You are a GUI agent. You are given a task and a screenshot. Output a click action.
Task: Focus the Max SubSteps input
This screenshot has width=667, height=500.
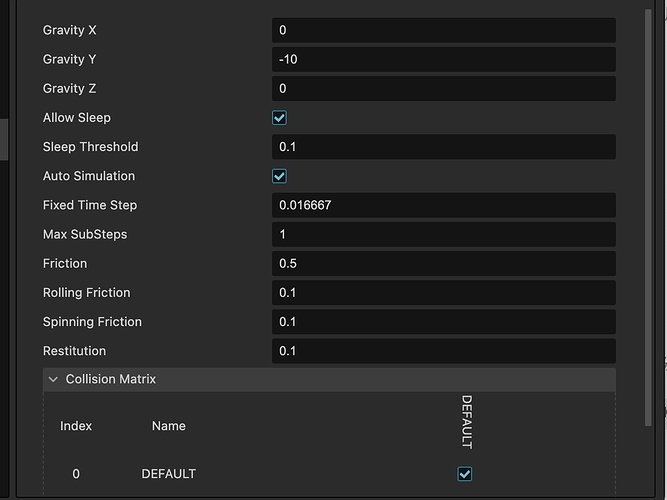click(x=443, y=234)
